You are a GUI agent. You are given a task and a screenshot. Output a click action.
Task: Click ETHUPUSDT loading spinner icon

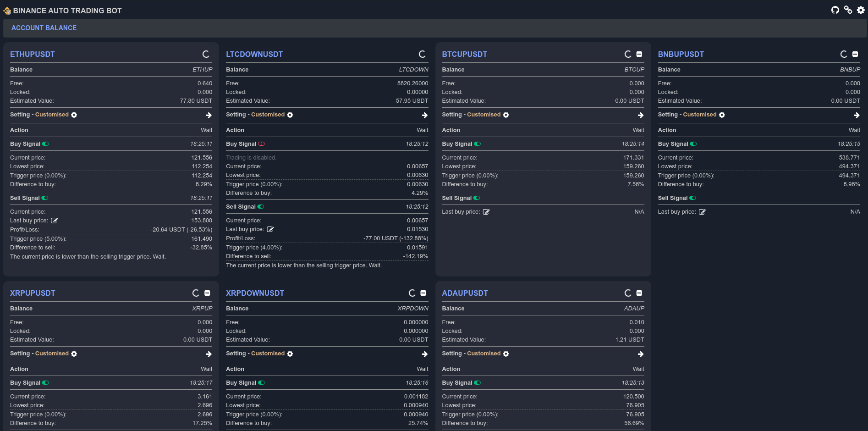click(x=206, y=54)
